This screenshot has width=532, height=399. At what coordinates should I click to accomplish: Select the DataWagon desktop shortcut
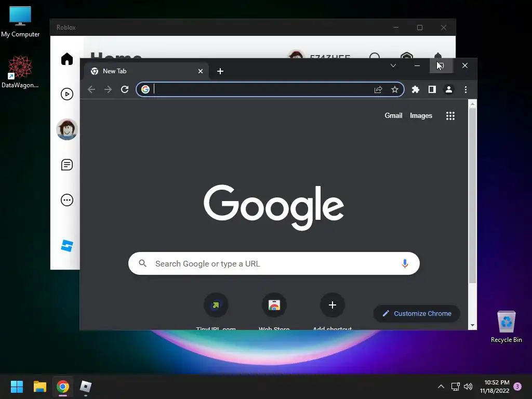coord(20,72)
